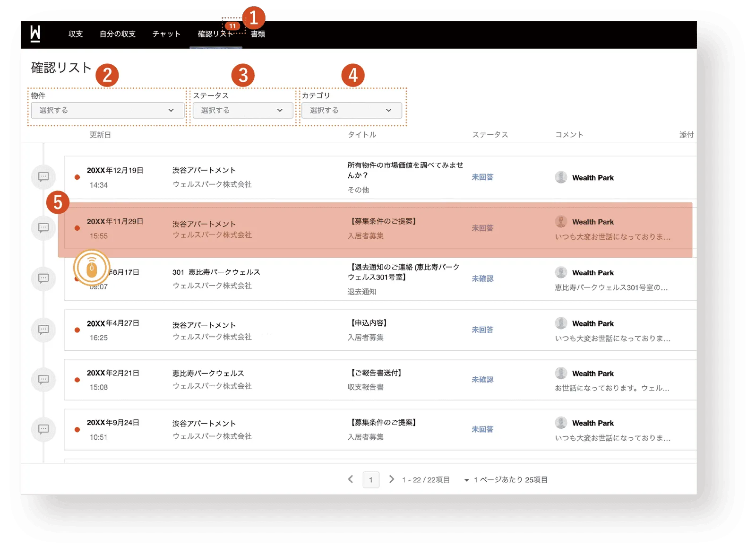This screenshot has width=756, height=547.
Task: Click Wealth Park avatar in 9月24日 row
Action: point(561,423)
